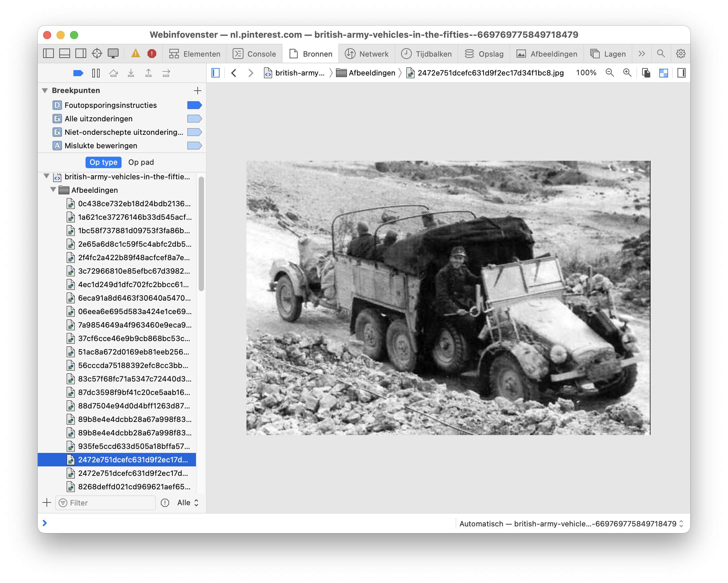Show more tabs with double chevron
This screenshot has height=583, width=728.
click(641, 53)
